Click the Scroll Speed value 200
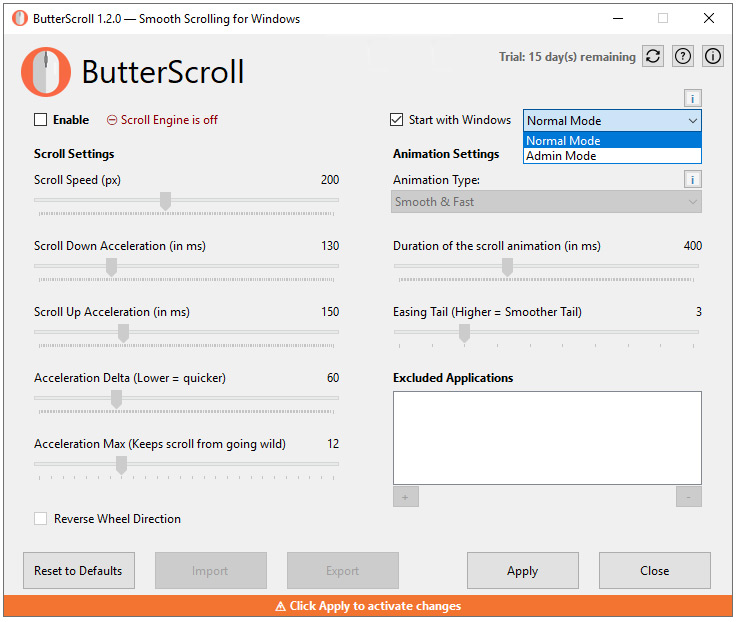This screenshot has height=622, width=736. tap(330, 180)
